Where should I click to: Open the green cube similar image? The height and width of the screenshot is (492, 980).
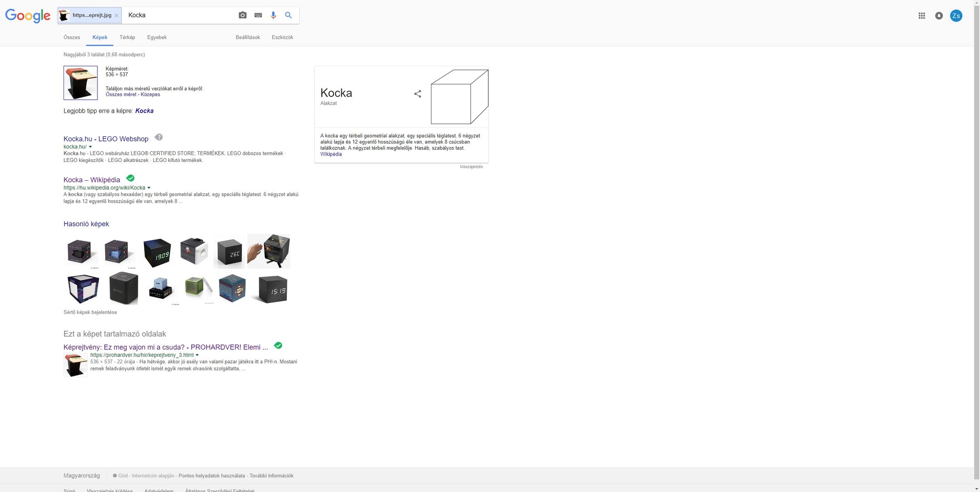point(198,288)
